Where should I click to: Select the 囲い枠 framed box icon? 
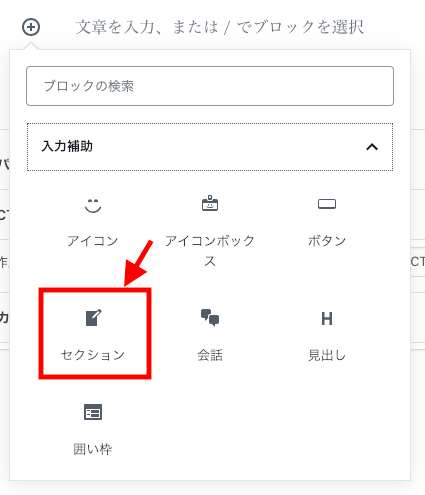(x=93, y=412)
